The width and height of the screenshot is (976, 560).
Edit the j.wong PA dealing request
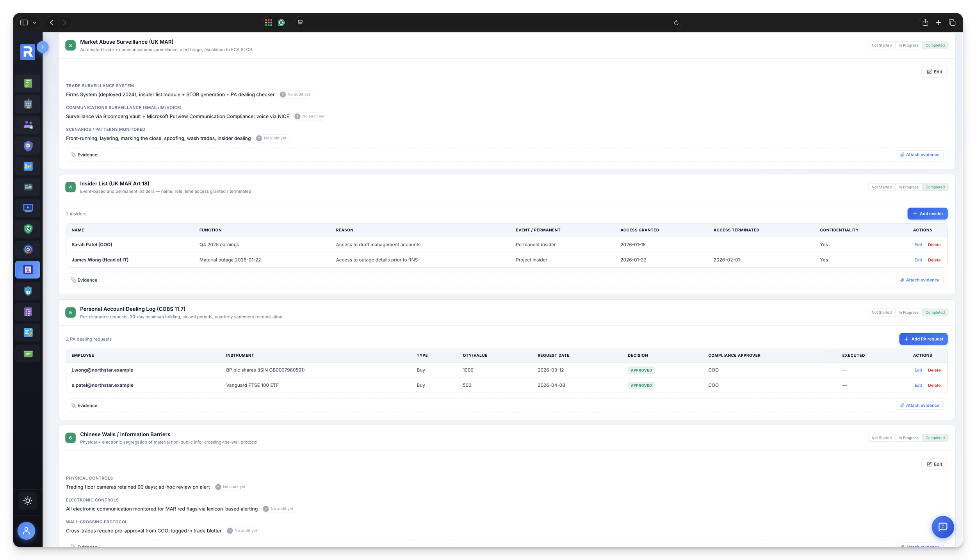click(918, 370)
